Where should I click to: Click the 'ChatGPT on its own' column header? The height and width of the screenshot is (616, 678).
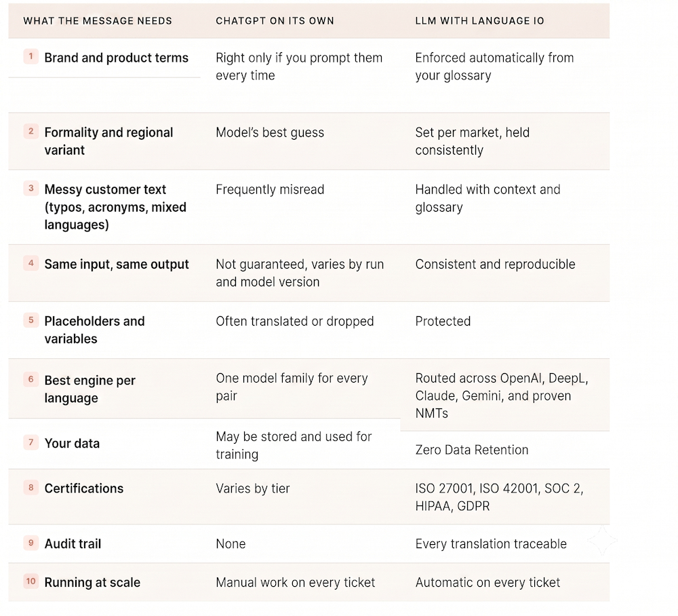(x=275, y=21)
